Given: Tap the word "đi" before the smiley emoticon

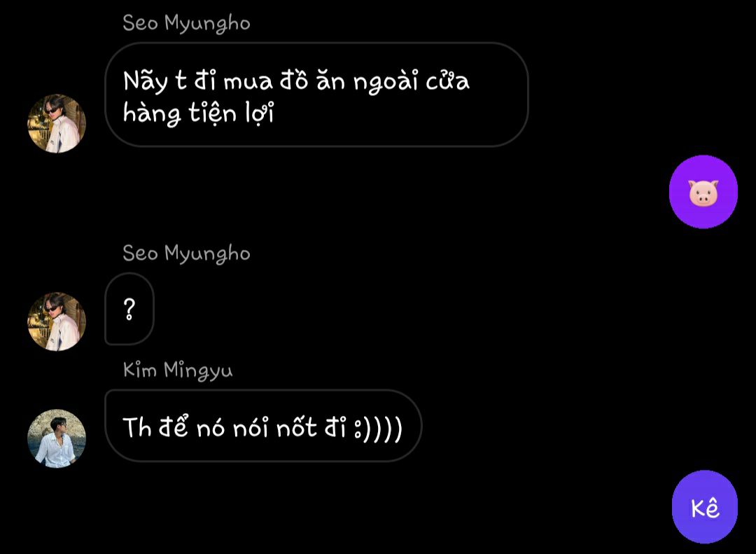Looking at the screenshot, I should click(335, 427).
